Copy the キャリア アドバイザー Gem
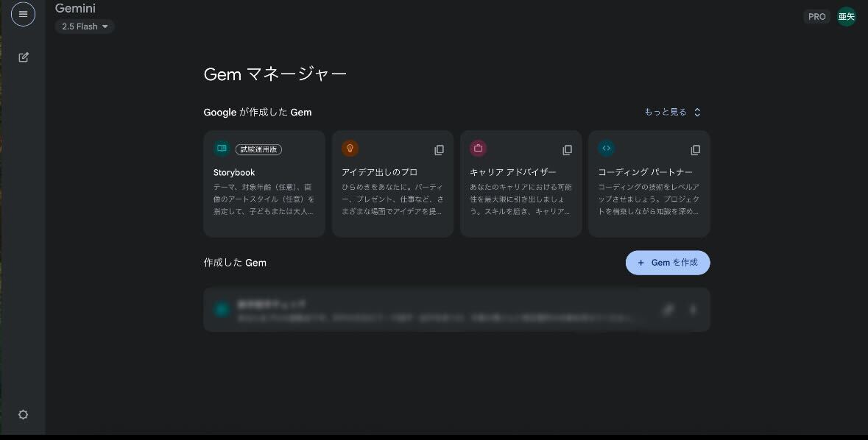 568,150
